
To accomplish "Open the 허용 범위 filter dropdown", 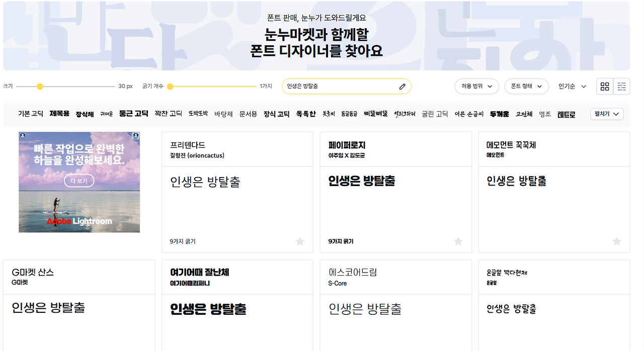I will click(x=476, y=86).
